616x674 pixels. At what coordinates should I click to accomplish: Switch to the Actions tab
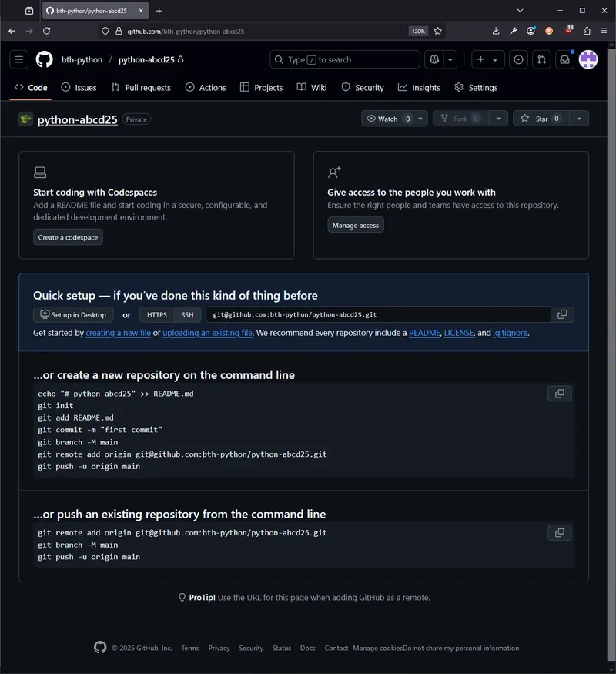click(x=206, y=87)
